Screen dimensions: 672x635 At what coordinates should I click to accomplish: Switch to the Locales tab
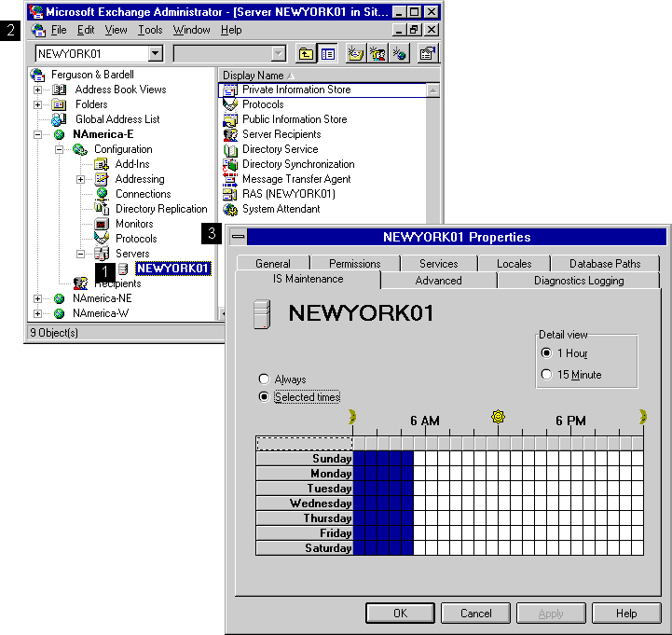click(514, 263)
